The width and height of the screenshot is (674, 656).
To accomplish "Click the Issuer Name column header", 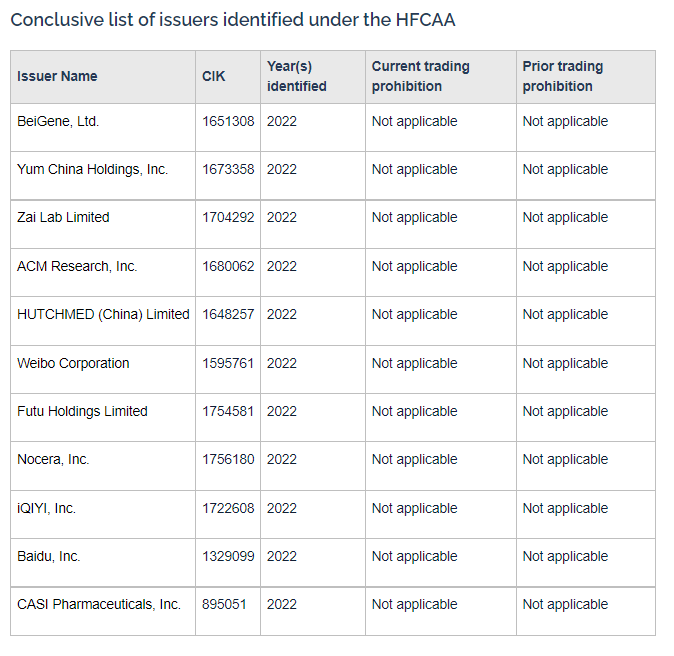I will click(x=57, y=76).
